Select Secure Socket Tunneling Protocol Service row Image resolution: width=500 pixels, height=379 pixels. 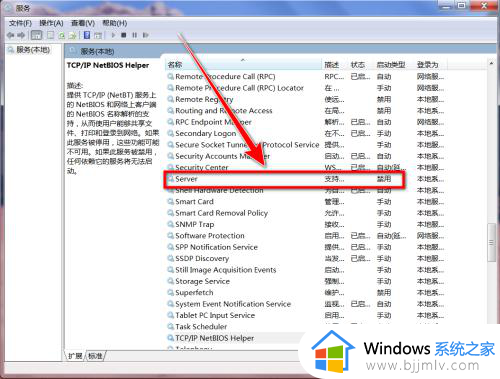coord(306,145)
